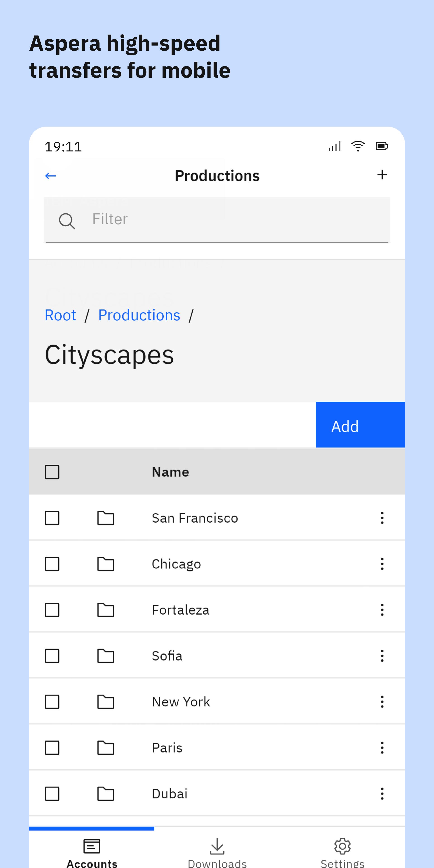Check the New York row checkbox
The image size is (434, 868).
tap(52, 702)
